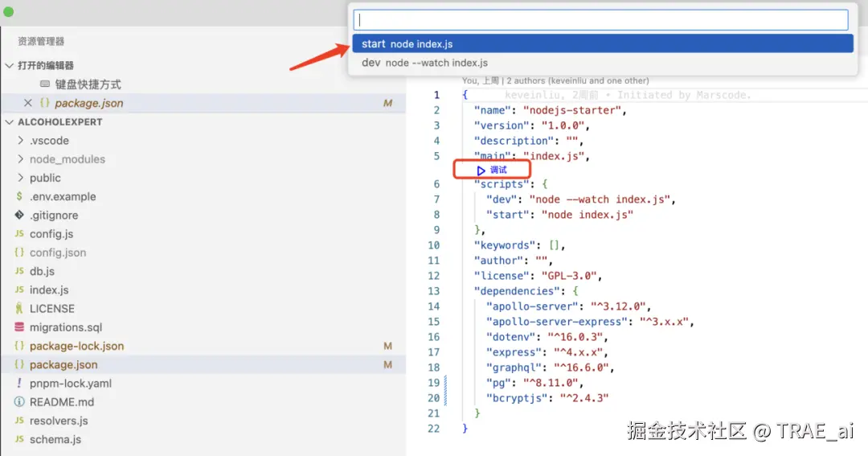Click the "apollo-server-express" dependency key
The height and width of the screenshot is (456, 868).
pyautogui.click(x=557, y=322)
